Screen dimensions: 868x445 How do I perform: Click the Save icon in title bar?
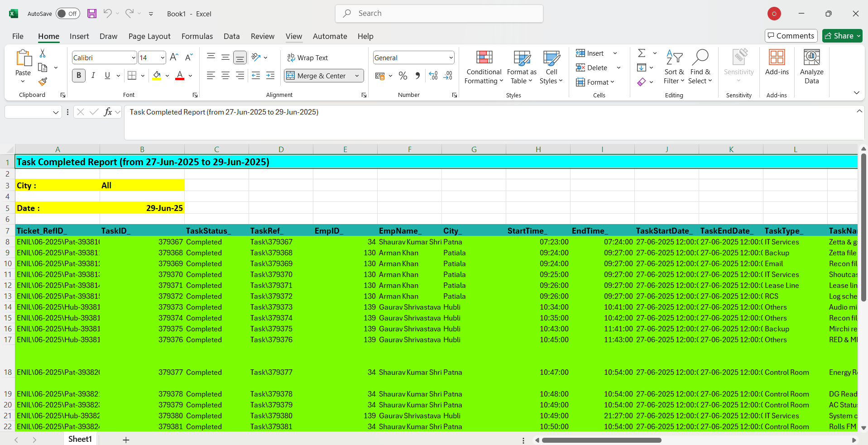[x=92, y=14]
